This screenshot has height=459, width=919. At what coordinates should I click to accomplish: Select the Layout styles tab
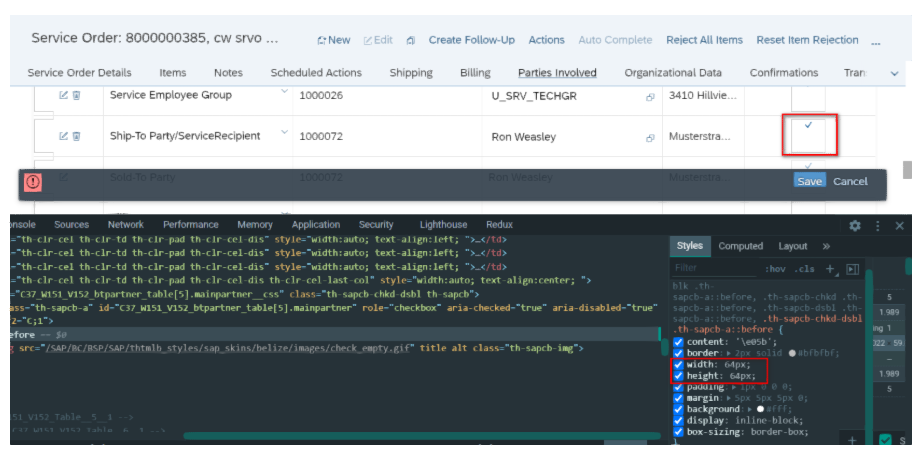click(x=793, y=246)
